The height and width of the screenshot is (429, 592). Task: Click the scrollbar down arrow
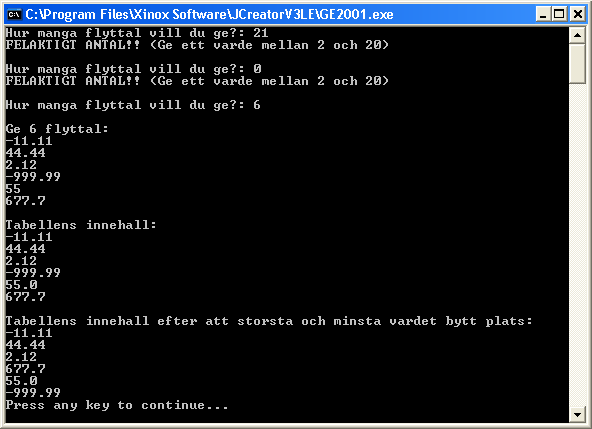[577, 415]
